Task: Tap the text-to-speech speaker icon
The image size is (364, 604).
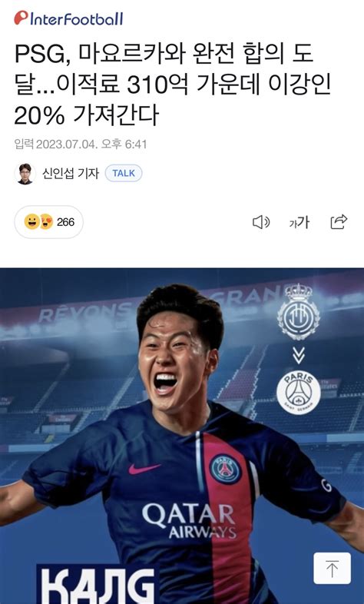Action: coord(261,222)
